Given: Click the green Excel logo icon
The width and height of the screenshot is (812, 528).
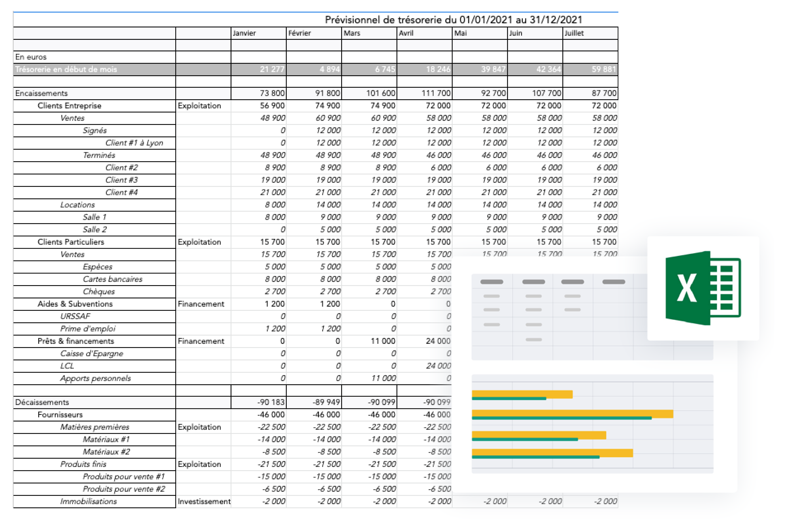Looking at the screenshot, I should coord(703,288).
